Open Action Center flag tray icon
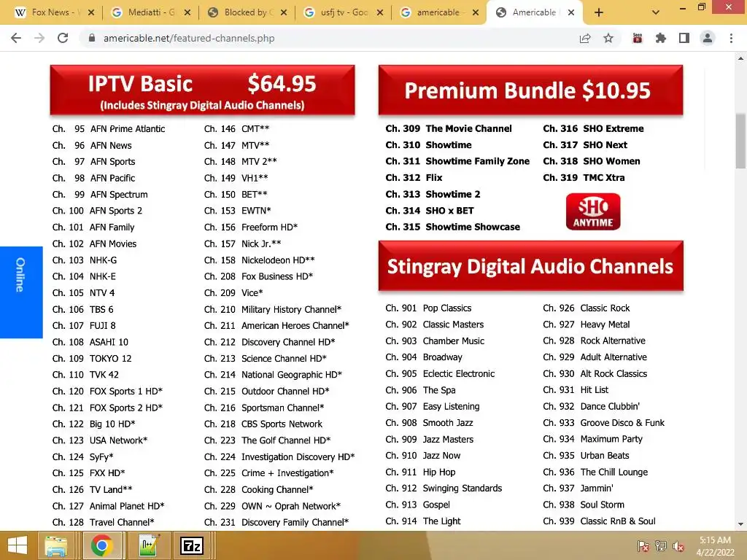 click(643, 546)
